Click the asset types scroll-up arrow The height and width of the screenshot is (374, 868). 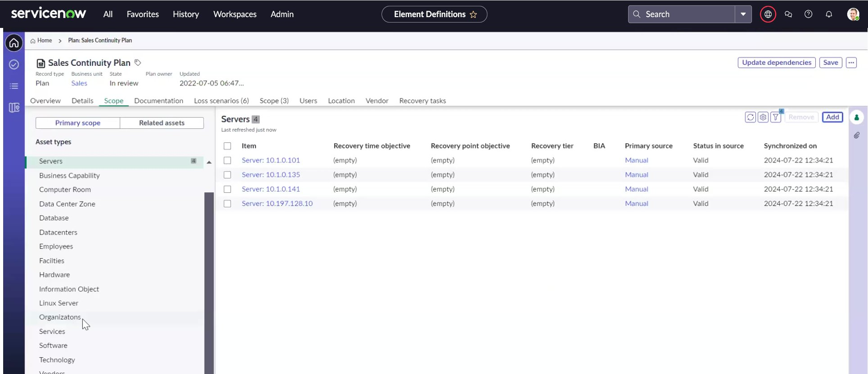pos(209,162)
